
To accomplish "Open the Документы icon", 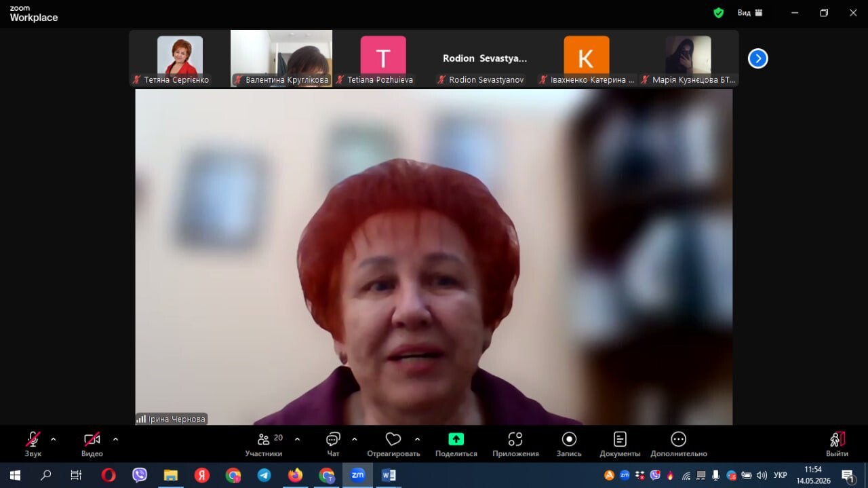I will (x=620, y=439).
